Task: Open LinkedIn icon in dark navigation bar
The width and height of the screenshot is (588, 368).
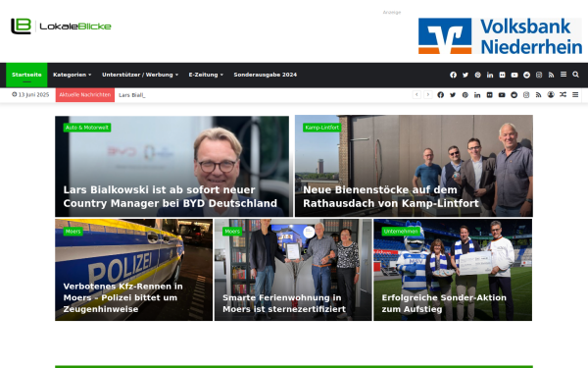Action: coord(490,75)
